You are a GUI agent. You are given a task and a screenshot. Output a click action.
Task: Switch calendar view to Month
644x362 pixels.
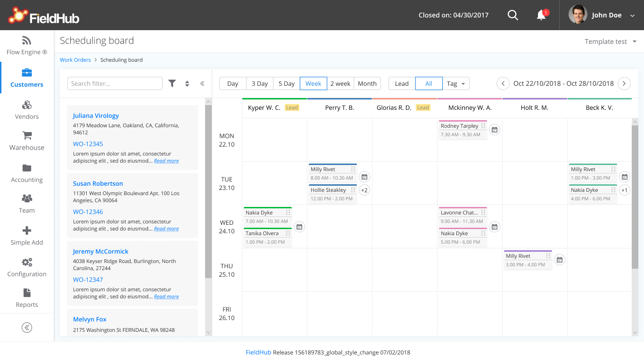[367, 83]
